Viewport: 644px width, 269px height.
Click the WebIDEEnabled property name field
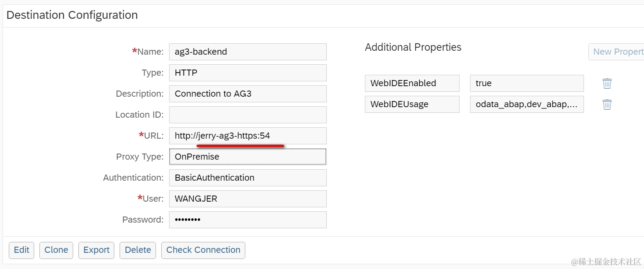(412, 83)
